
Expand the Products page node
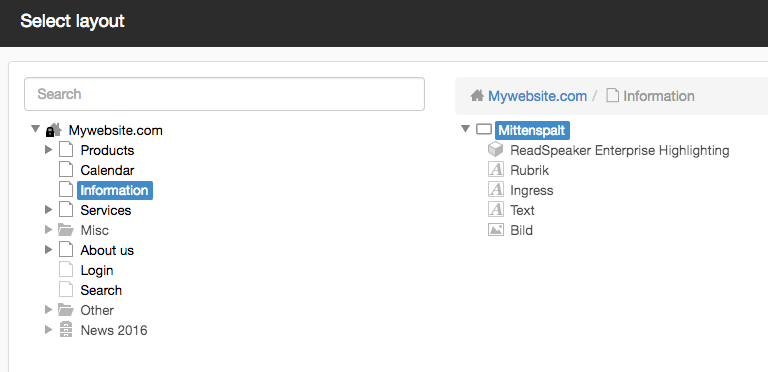click(x=48, y=149)
